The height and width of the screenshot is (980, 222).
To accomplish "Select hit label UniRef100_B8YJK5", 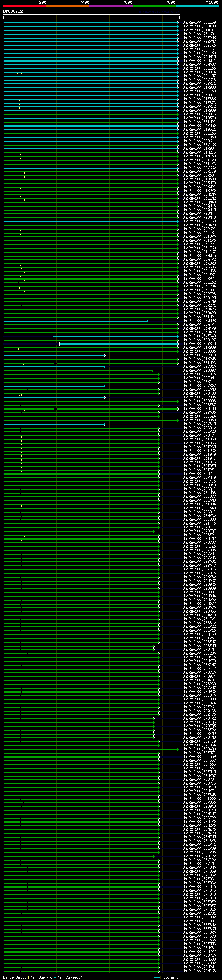I will tap(199, 45).
